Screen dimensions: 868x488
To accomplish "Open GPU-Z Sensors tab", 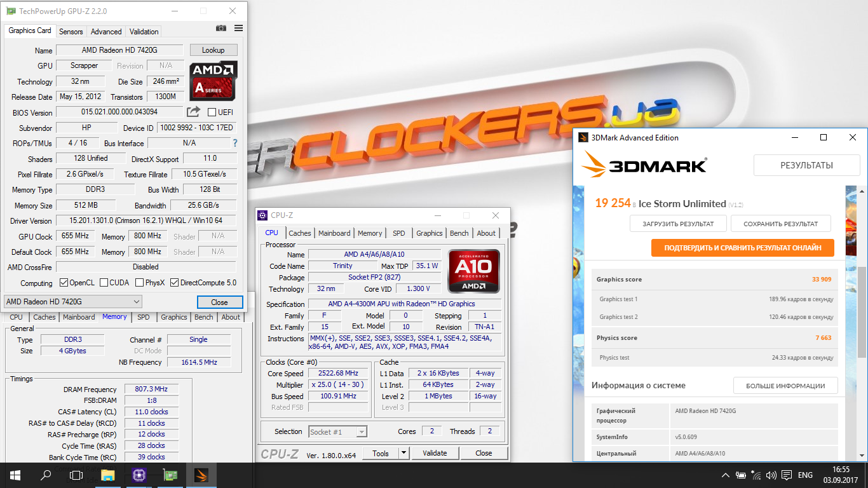I will [x=71, y=32].
